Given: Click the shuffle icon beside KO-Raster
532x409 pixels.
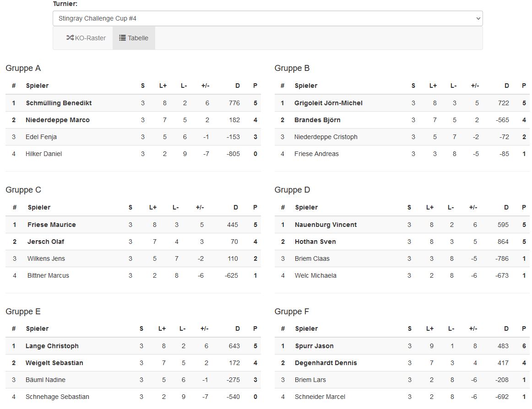Looking at the screenshot, I should pos(70,38).
